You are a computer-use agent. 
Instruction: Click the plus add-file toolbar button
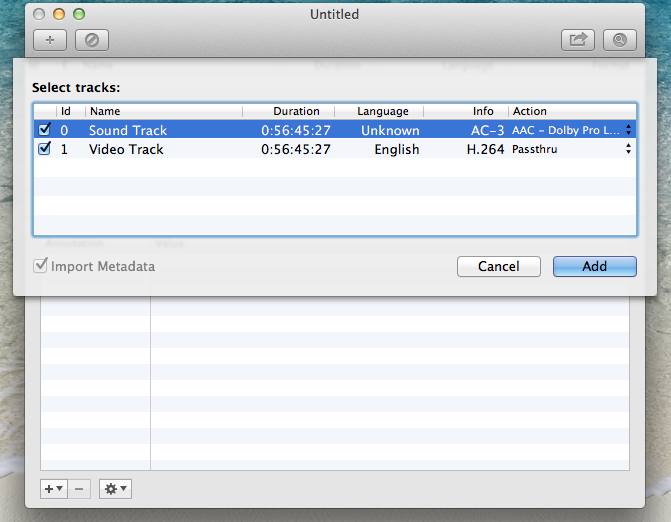coord(50,40)
